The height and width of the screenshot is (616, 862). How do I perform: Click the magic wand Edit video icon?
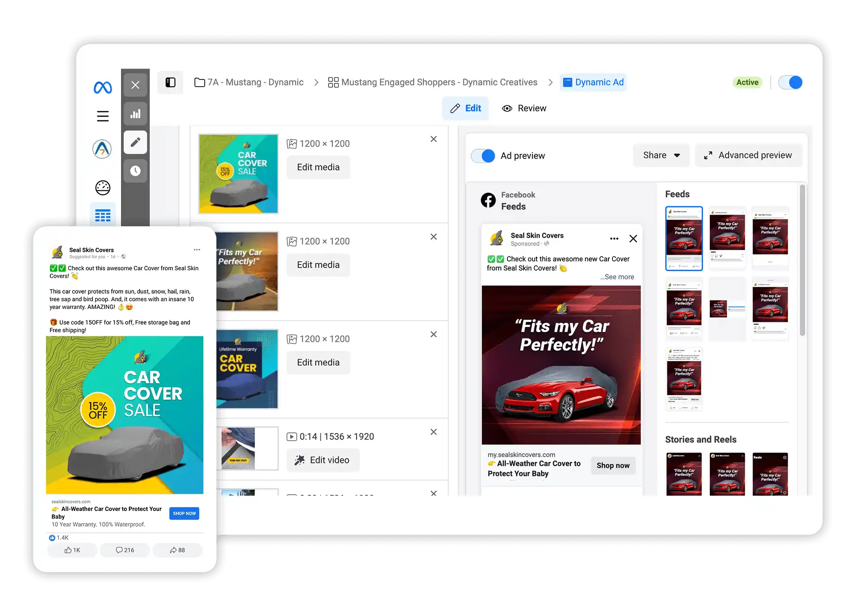point(299,460)
